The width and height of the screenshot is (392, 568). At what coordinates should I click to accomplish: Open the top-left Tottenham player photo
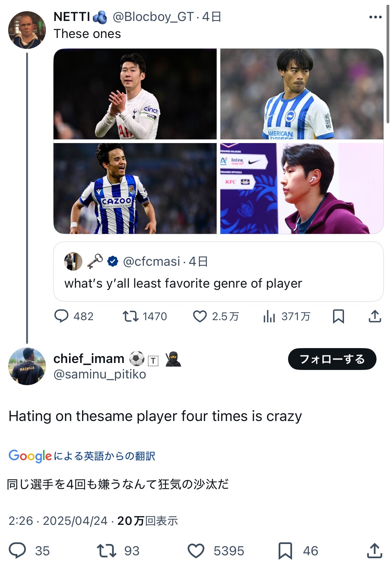135,94
